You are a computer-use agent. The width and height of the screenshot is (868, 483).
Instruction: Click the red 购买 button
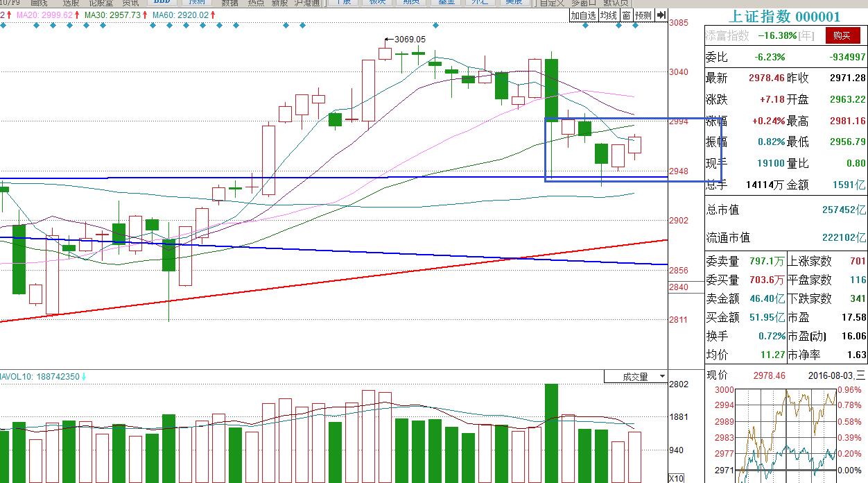pyautogui.click(x=842, y=36)
